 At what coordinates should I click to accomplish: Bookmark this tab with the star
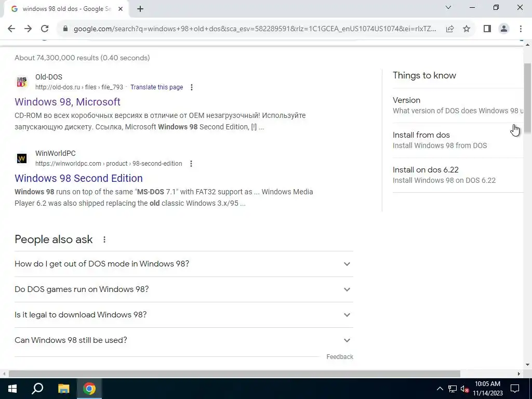[x=467, y=29]
